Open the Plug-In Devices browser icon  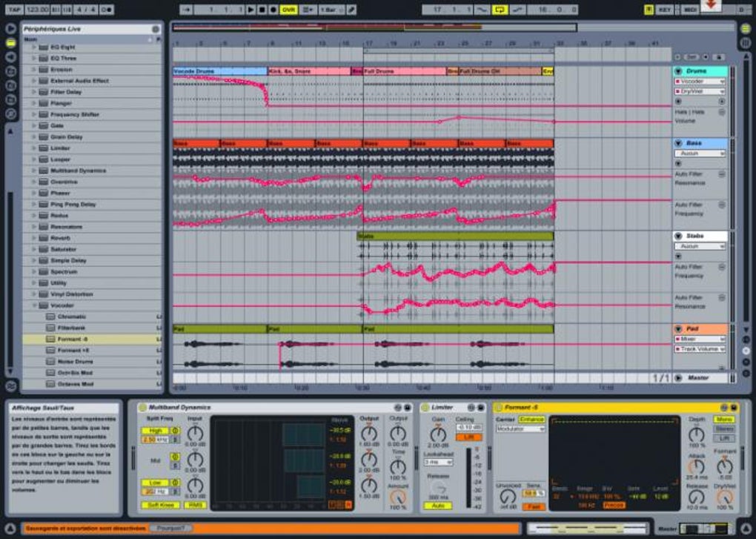tap(10, 57)
